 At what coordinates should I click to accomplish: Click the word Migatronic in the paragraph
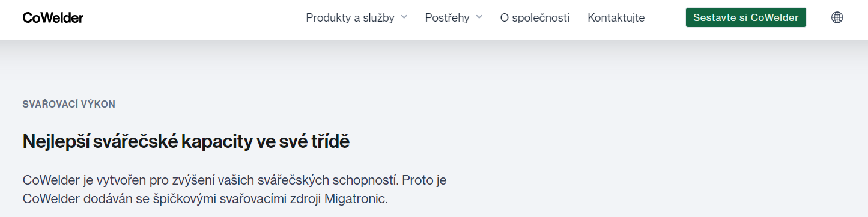356,198
